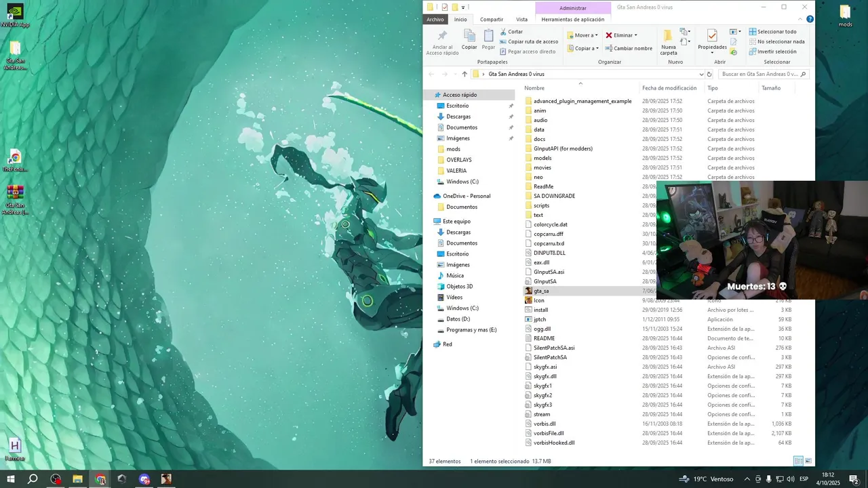The width and height of the screenshot is (868, 488).
Task: Click the Help question mark icon
Action: pyautogui.click(x=810, y=19)
